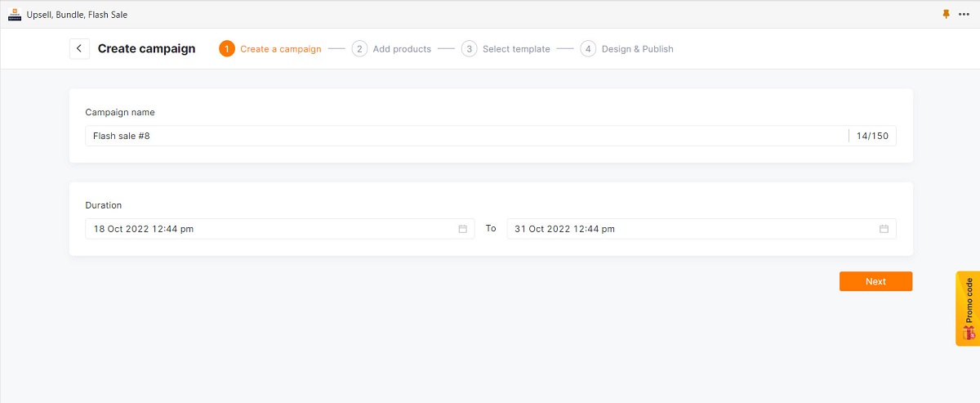Go back using the arrow button
The width and height of the screenshot is (980, 403).
79,49
